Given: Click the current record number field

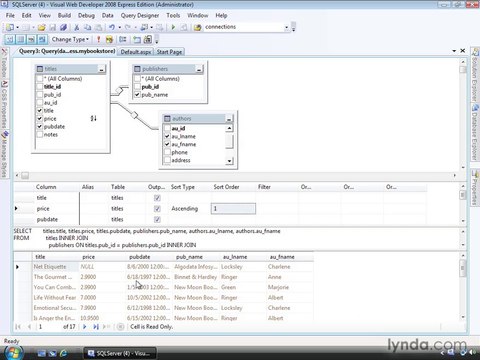Looking at the screenshot, I should tap(48, 327).
